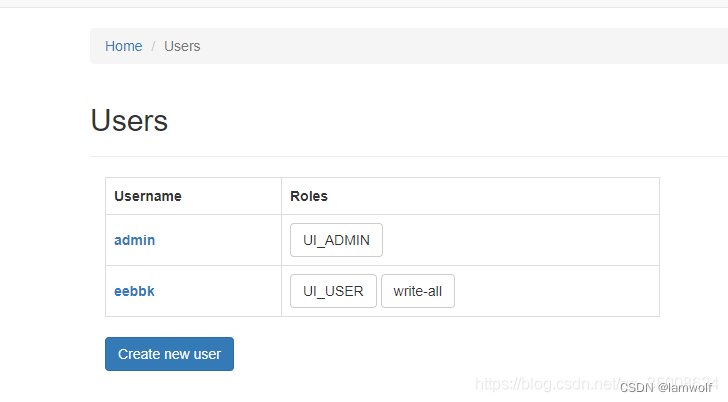This screenshot has width=728, height=402.
Task: Go to Home breadcrumb link
Action: click(124, 46)
